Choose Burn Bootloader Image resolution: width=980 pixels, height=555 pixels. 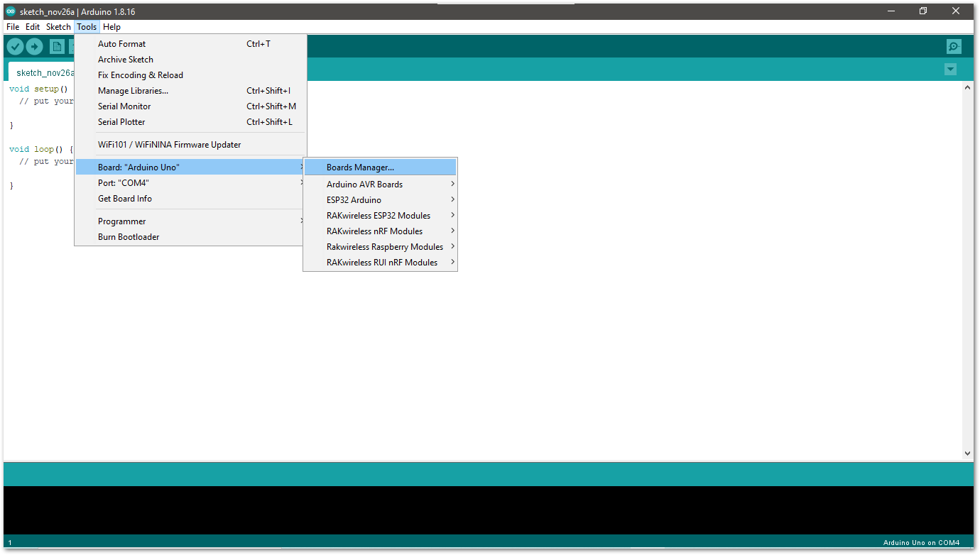(x=190, y=237)
